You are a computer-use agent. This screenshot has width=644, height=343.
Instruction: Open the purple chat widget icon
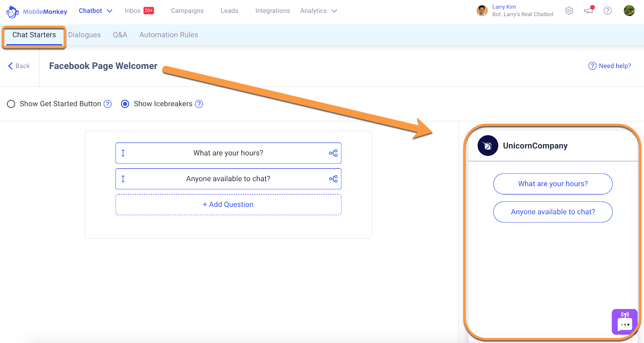[x=625, y=322]
